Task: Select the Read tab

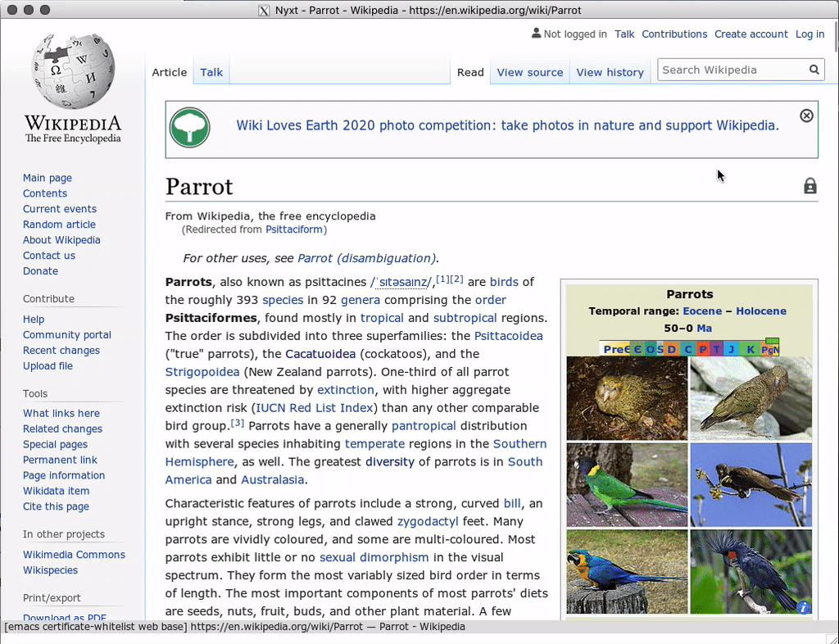Action: coord(470,72)
